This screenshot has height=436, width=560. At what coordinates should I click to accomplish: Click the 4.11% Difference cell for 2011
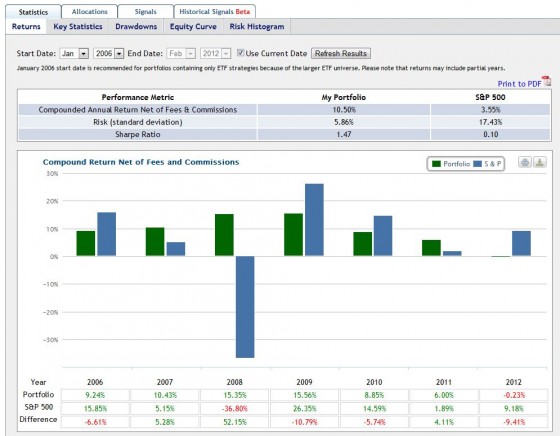[x=444, y=422]
